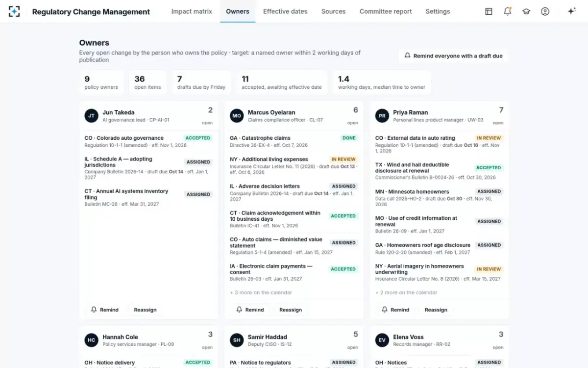Open GA · Homeowners roof age disclosure
Image resolution: width=588 pixels, height=368 pixels.
coord(440,248)
